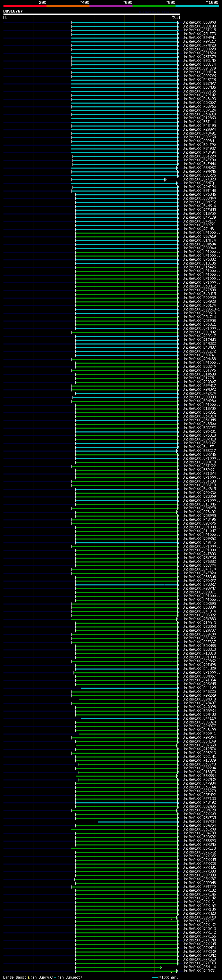Select the UniRef100_B4K815 label

pyautogui.click(x=199, y=489)
